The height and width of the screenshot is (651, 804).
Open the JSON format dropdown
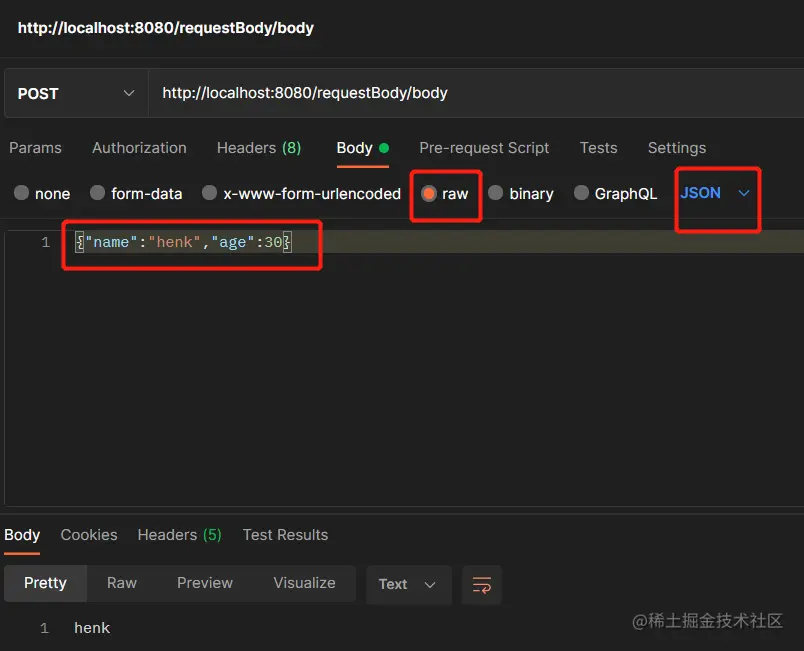pos(715,193)
